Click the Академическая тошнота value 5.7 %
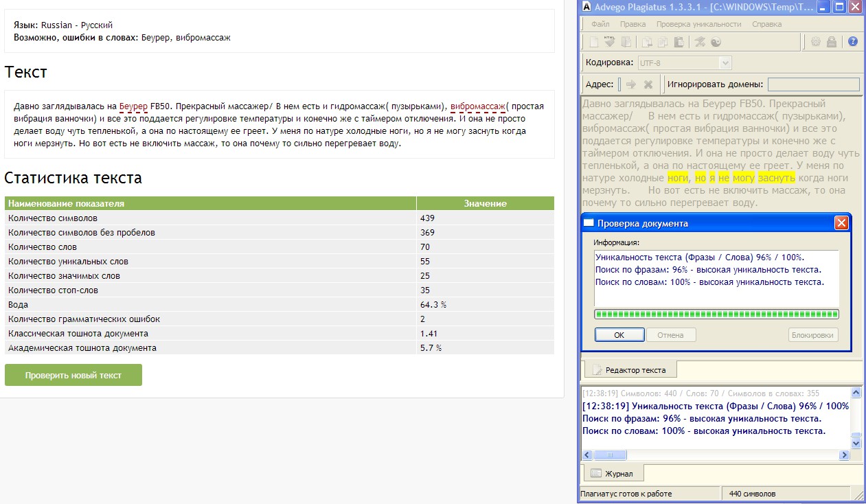866x504 pixels. [x=431, y=348]
